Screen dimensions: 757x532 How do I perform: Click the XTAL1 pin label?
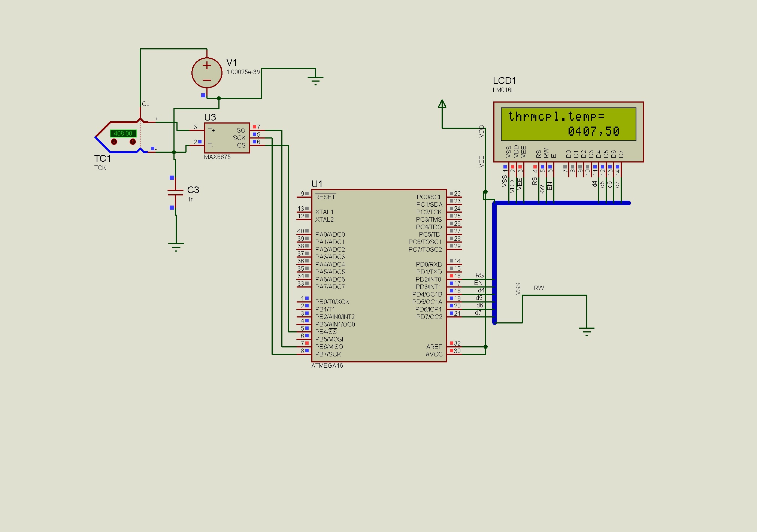pyautogui.click(x=324, y=212)
